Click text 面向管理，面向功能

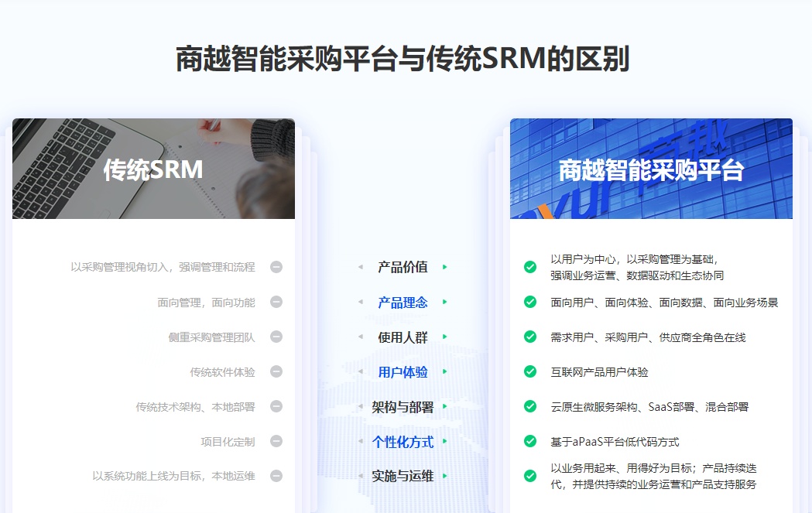[206, 303]
